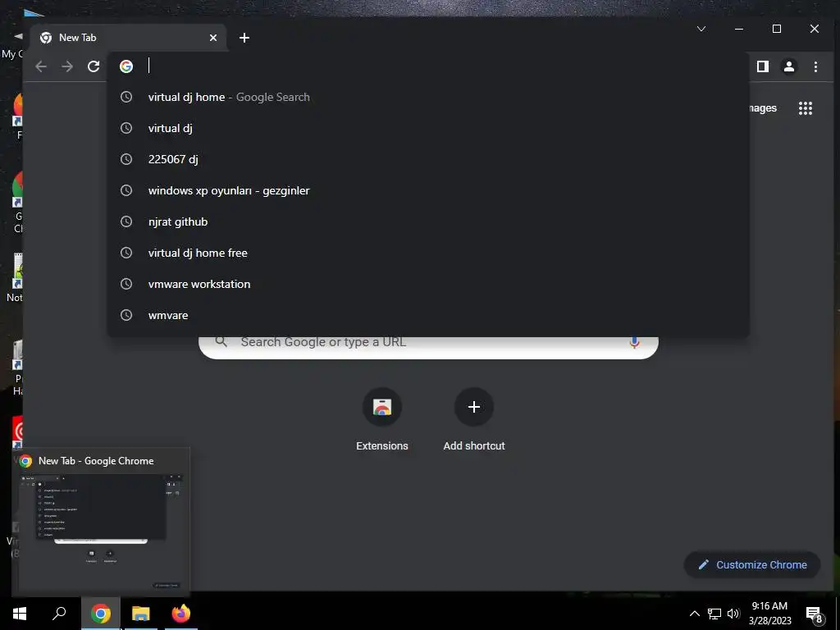Open Firefox from the taskbar

click(181, 614)
